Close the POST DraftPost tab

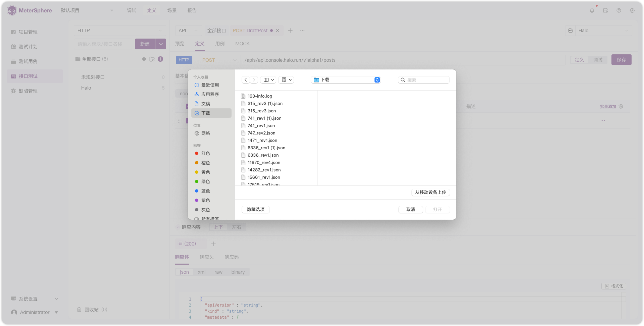(x=278, y=31)
